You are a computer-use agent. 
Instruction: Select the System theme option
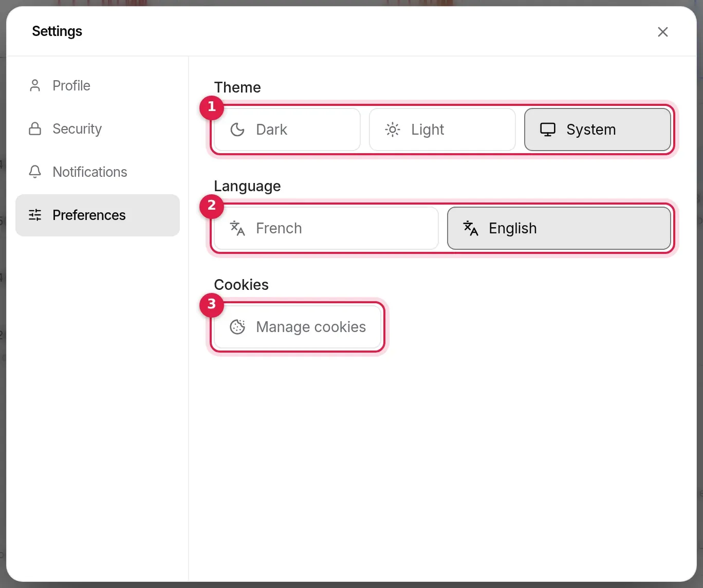pyautogui.click(x=598, y=130)
